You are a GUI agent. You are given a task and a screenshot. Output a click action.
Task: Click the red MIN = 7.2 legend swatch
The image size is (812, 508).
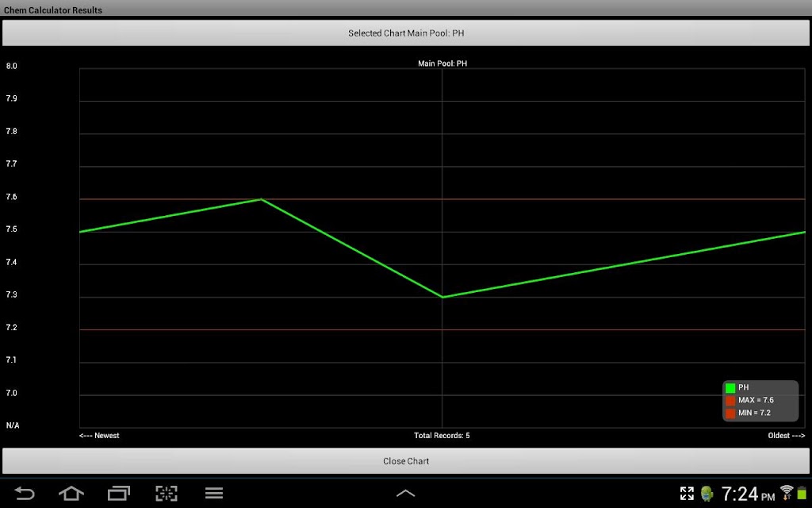[730, 413]
